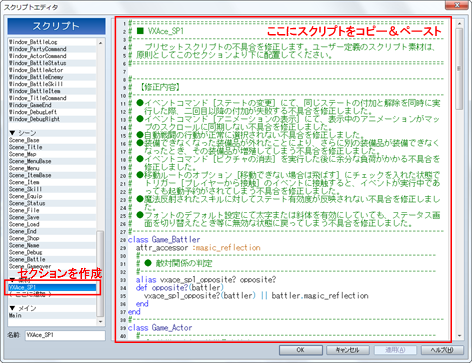Open help with the ヘルプ(H) button
The height and width of the screenshot is (363, 472).
coord(442,350)
